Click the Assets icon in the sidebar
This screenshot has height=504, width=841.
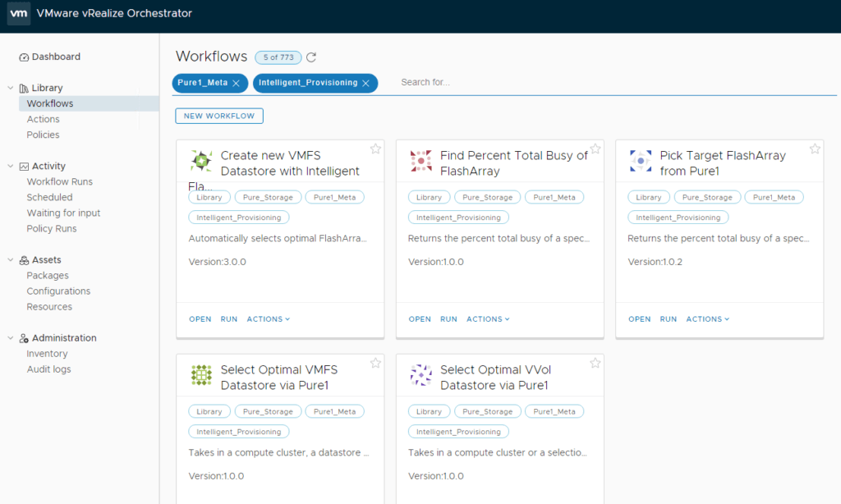click(x=24, y=260)
